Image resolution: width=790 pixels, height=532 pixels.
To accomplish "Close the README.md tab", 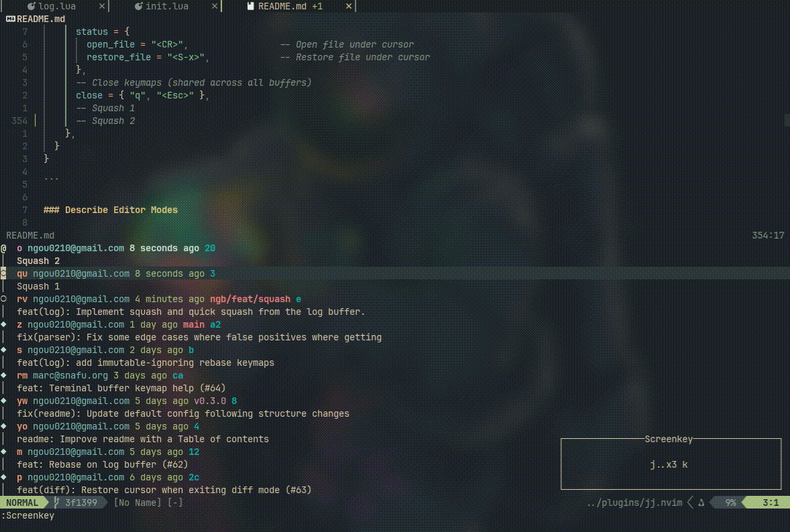I will coord(349,6).
